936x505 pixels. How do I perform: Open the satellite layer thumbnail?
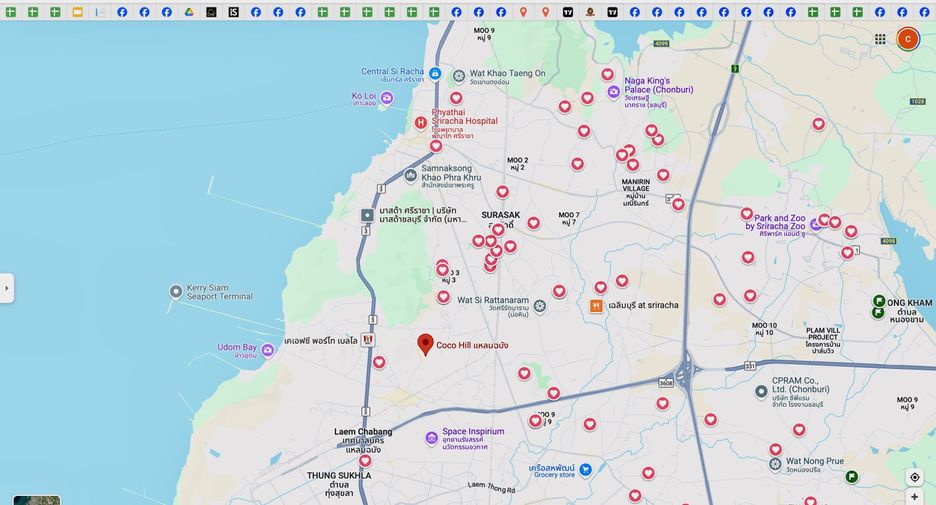click(37, 500)
